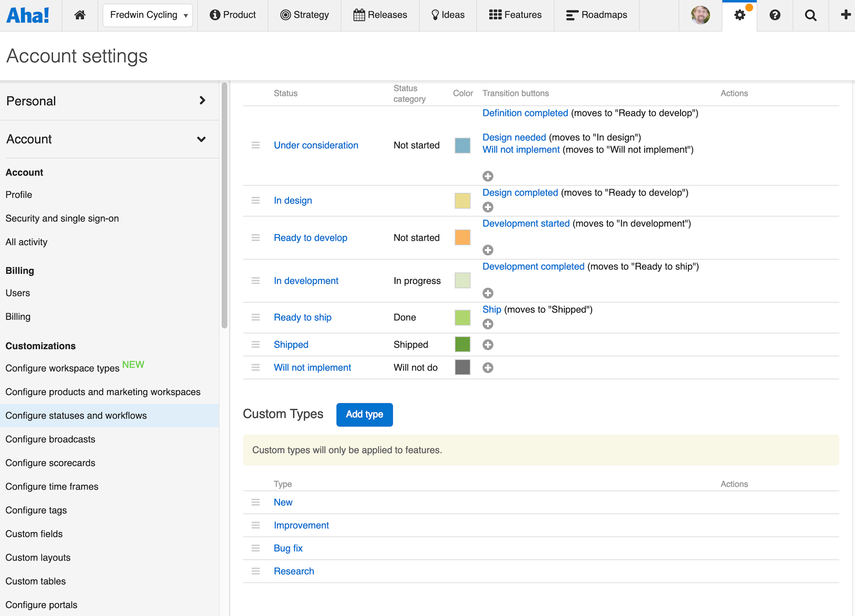Click the Add type button
This screenshot has height=616, width=855.
(x=364, y=414)
